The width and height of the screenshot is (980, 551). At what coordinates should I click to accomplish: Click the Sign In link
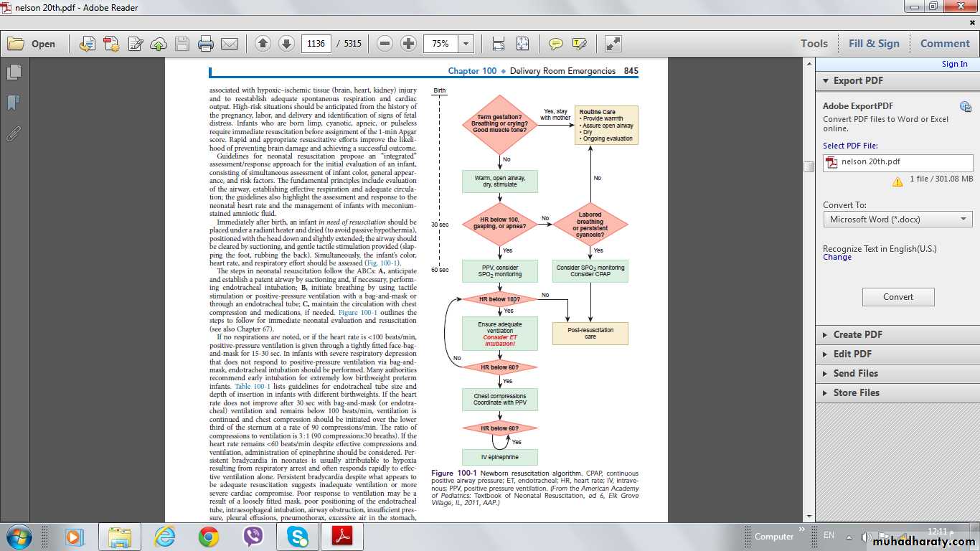(x=954, y=64)
